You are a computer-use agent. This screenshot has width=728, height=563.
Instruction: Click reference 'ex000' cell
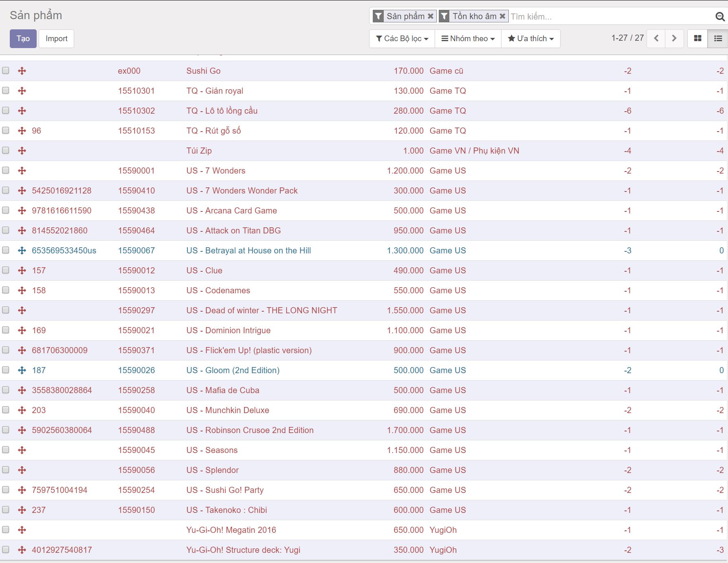[129, 71]
